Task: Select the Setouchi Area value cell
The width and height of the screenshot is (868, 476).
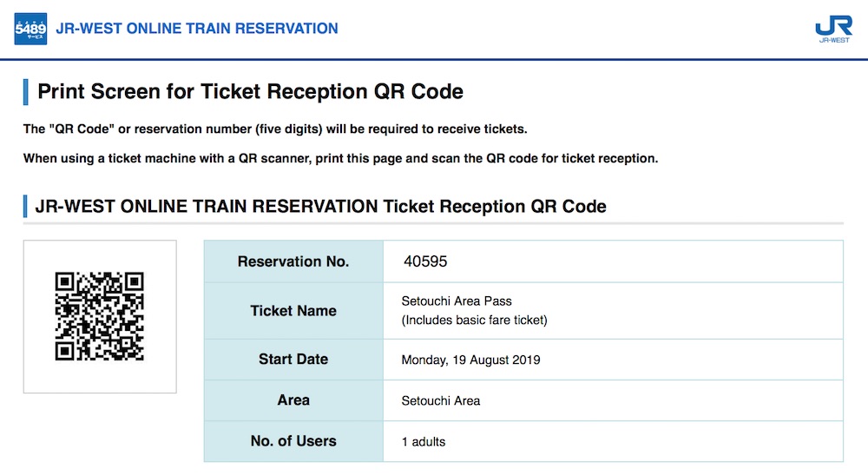Action: 441,400
